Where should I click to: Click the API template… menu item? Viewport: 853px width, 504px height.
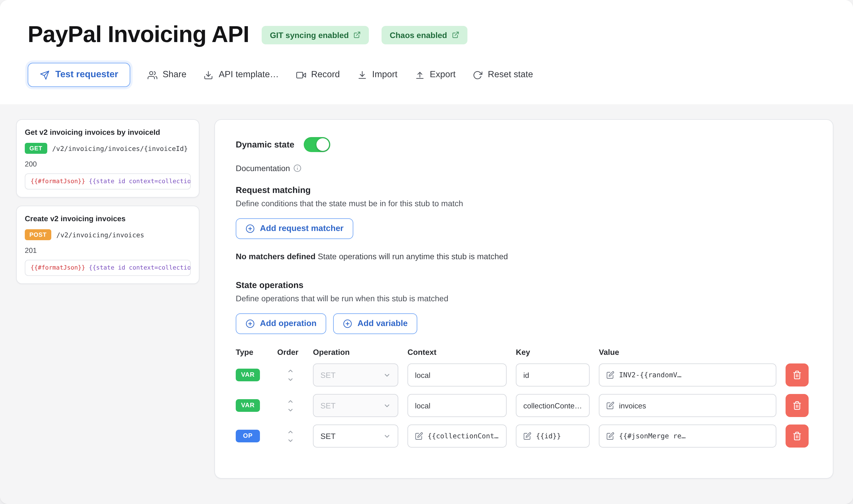pos(241,75)
